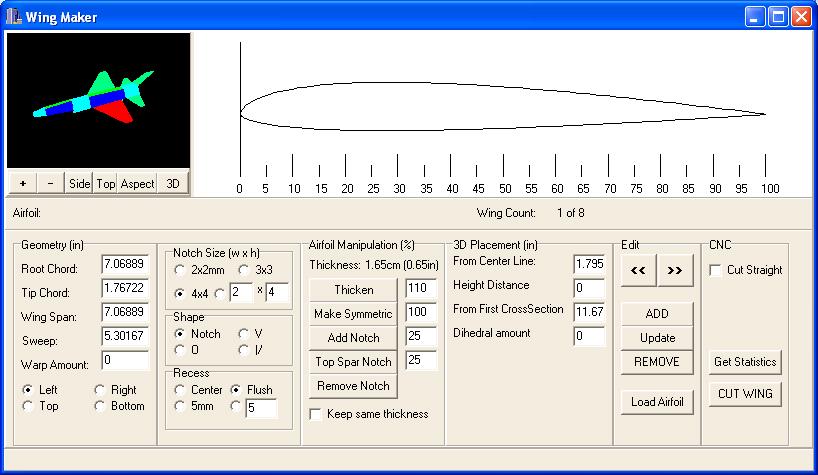Click the Wing Span input field
This screenshot has height=475, width=818.
click(125, 312)
